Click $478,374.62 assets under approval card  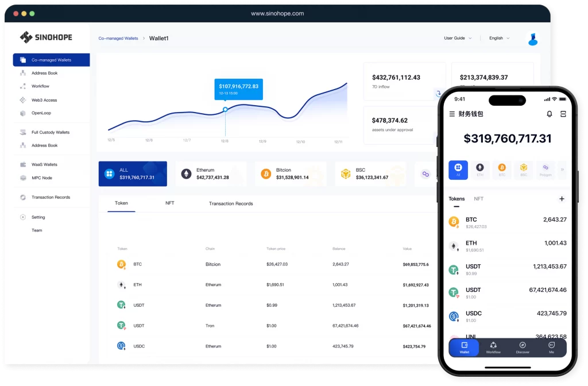click(400, 125)
